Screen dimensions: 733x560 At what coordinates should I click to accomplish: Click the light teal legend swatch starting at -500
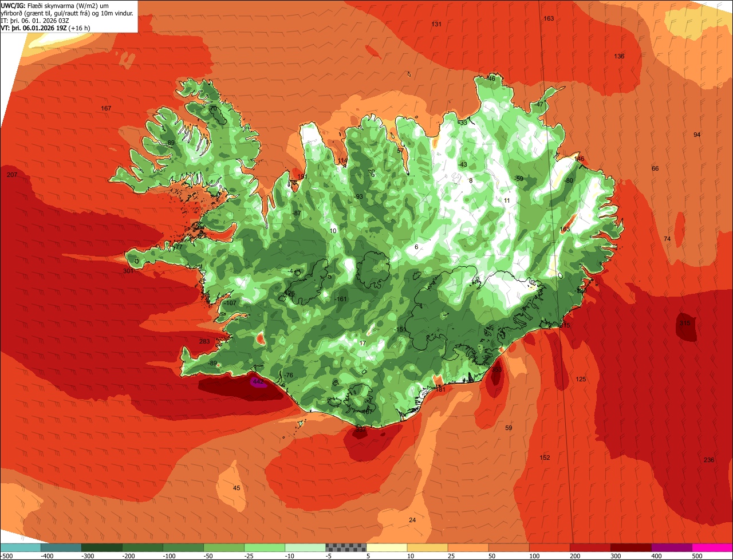pos(21,547)
